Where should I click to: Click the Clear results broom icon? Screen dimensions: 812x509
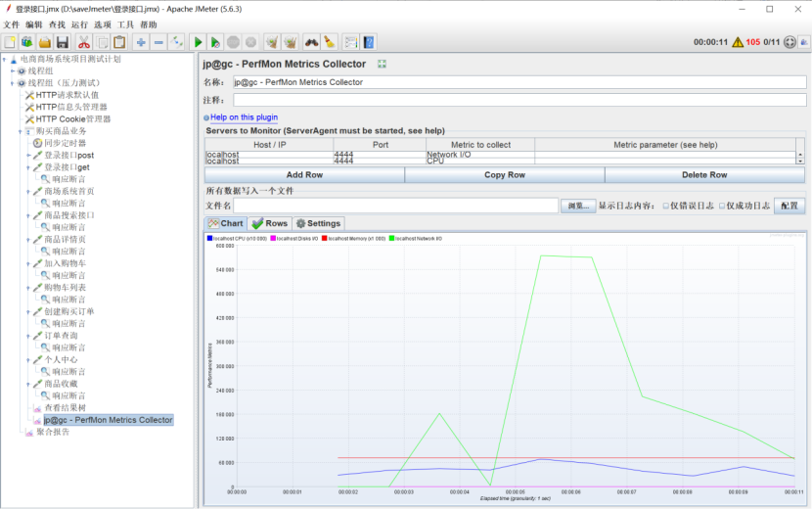tap(272, 42)
